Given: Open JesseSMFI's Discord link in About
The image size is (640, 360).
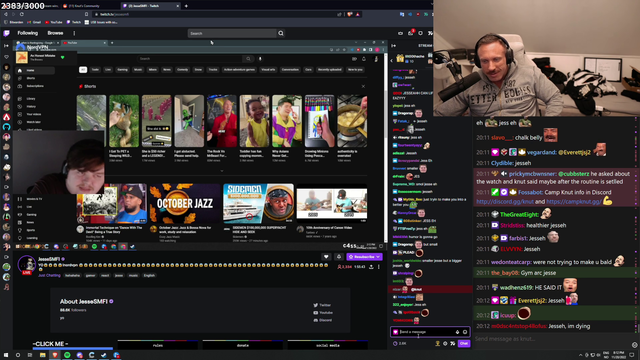Looking at the screenshot, I should pyautogui.click(x=322, y=320).
